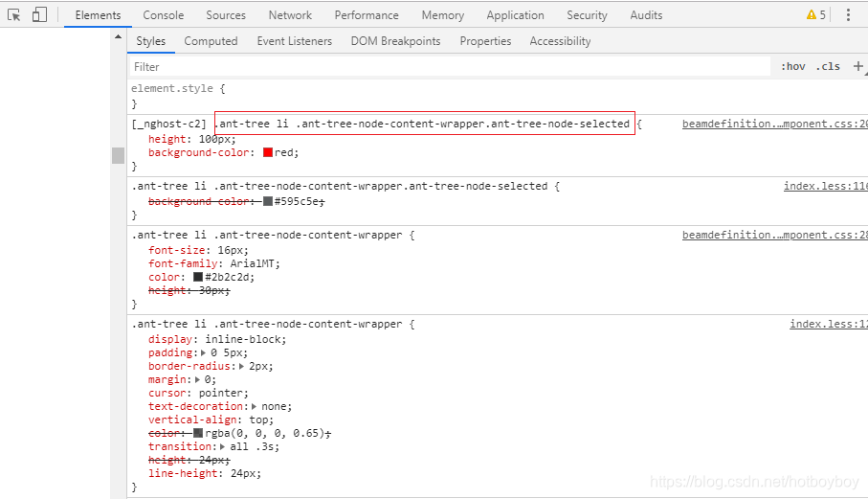Open the Sources panel tab

(226, 15)
